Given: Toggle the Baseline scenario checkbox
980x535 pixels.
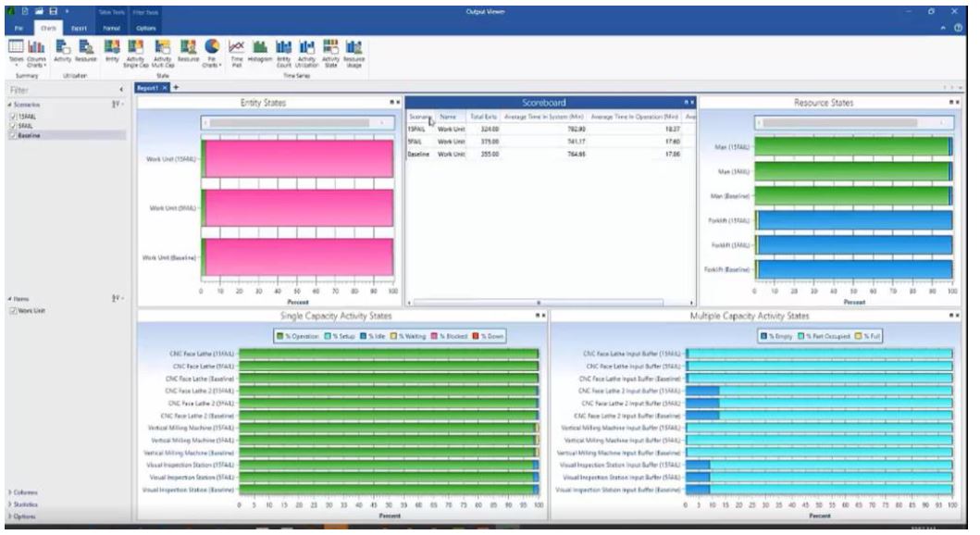Looking at the screenshot, I should click(13, 135).
